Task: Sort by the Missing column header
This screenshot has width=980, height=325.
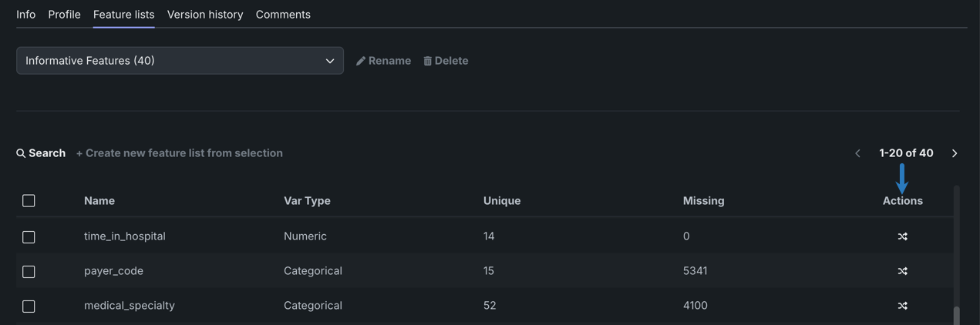Action: coord(703,201)
